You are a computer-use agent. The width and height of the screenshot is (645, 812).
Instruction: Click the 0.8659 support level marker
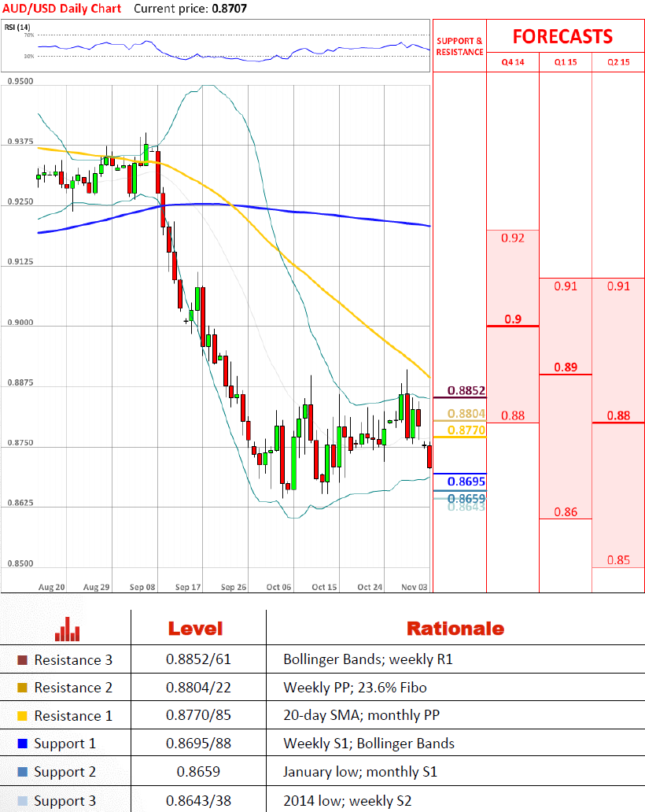pos(466,498)
